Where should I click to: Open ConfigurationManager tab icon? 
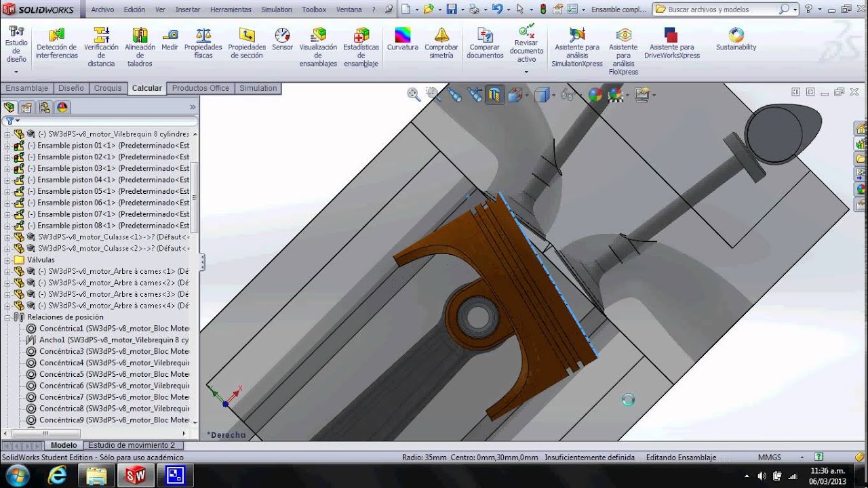click(45, 107)
